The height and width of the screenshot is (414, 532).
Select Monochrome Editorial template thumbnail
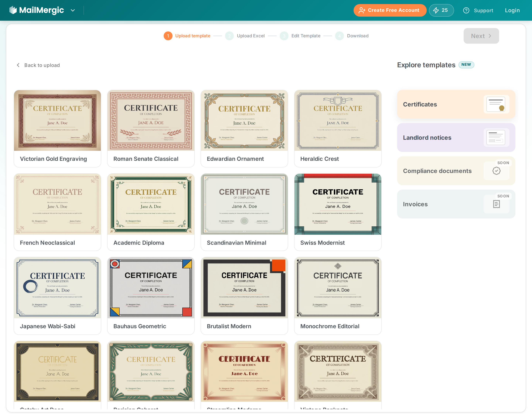point(338,288)
